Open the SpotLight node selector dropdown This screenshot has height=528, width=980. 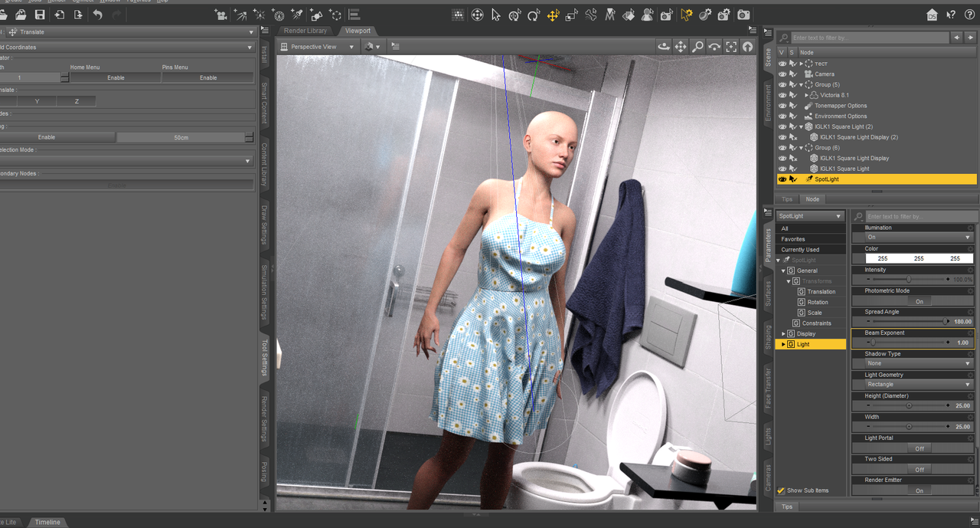point(810,217)
